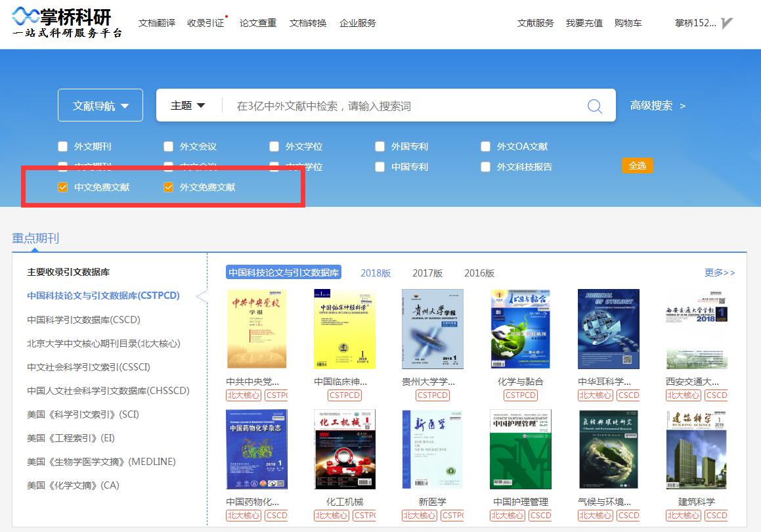Open the 中华耳科学 journal cover
This screenshot has height=532, width=761.
[609, 328]
